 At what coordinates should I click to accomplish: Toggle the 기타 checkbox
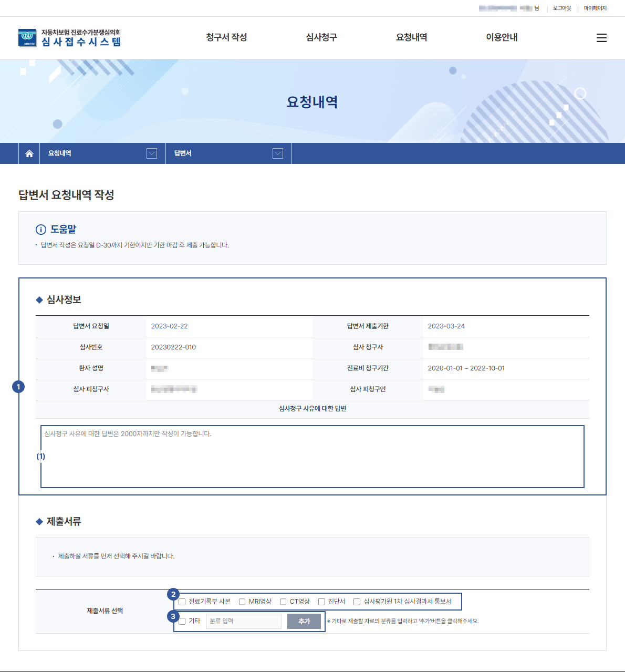tap(182, 621)
